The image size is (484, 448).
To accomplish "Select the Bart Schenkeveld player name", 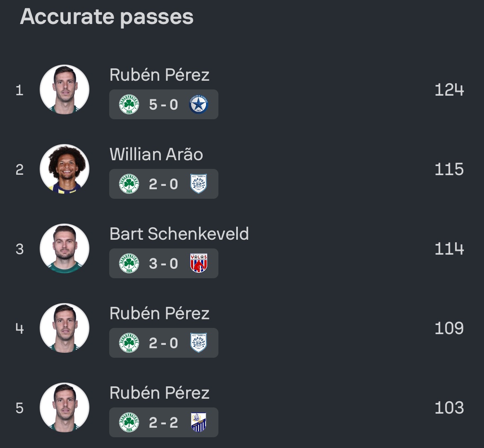I will pos(179,234).
